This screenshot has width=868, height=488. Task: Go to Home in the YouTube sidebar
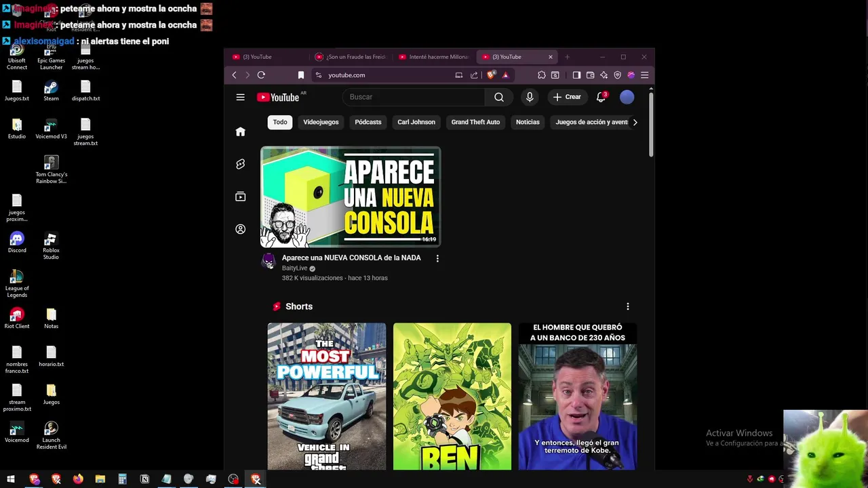[240, 131]
